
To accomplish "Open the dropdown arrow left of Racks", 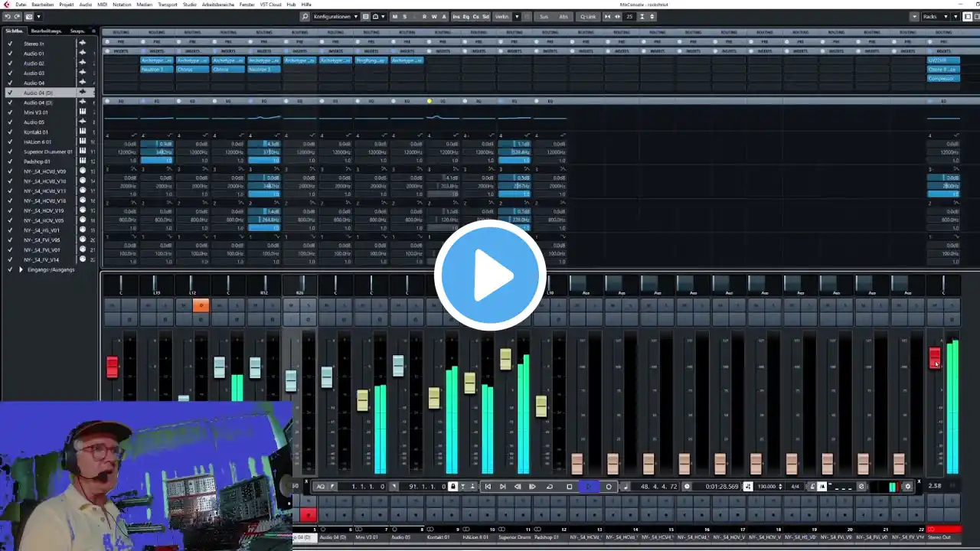I will coord(914,16).
